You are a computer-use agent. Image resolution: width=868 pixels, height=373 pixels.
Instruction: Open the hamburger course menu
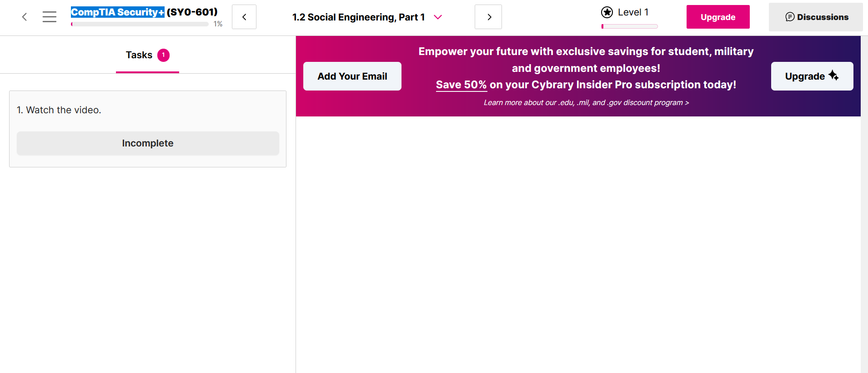pyautogui.click(x=50, y=17)
